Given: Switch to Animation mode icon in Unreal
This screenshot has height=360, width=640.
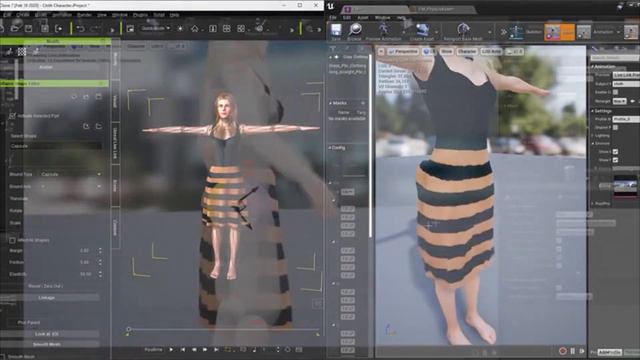Looking at the screenshot, I should point(584,32).
